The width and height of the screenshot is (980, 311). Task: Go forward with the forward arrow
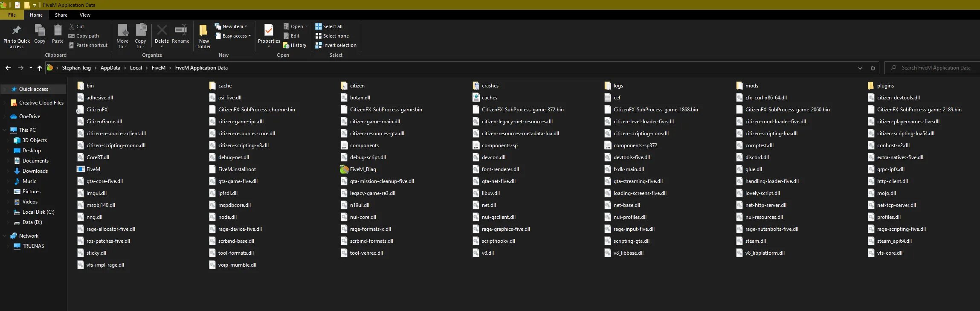pyautogui.click(x=20, y=68)
